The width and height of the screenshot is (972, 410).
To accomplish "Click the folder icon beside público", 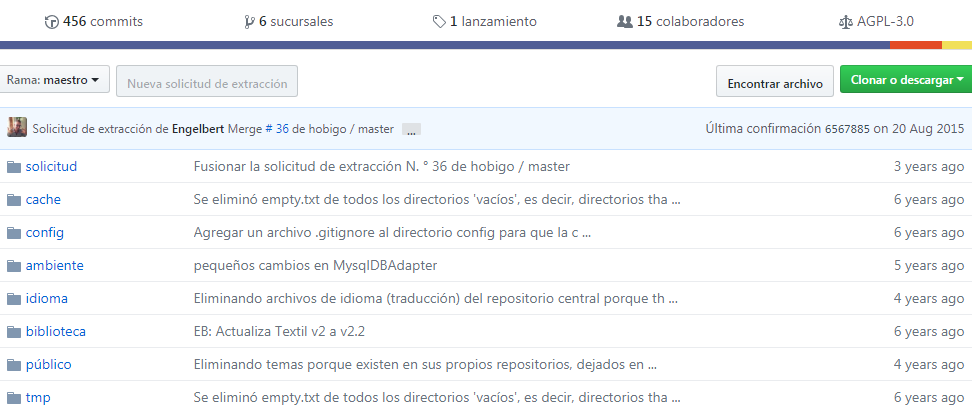I will (14, 365).
